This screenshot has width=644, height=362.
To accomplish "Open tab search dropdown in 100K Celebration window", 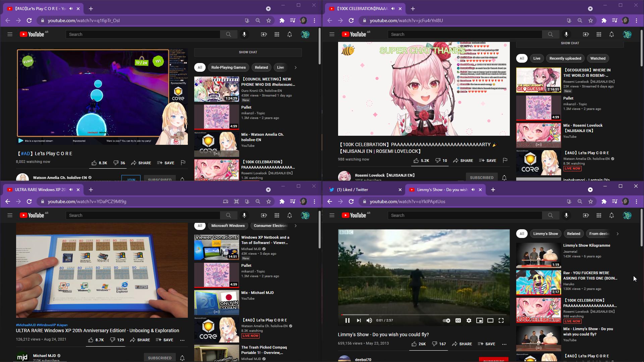I will [590, 9].
